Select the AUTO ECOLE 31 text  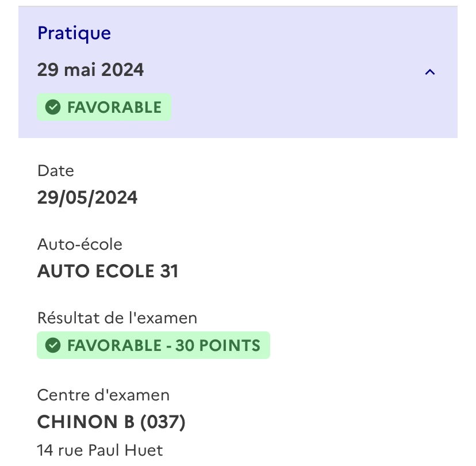pos(108,271)
